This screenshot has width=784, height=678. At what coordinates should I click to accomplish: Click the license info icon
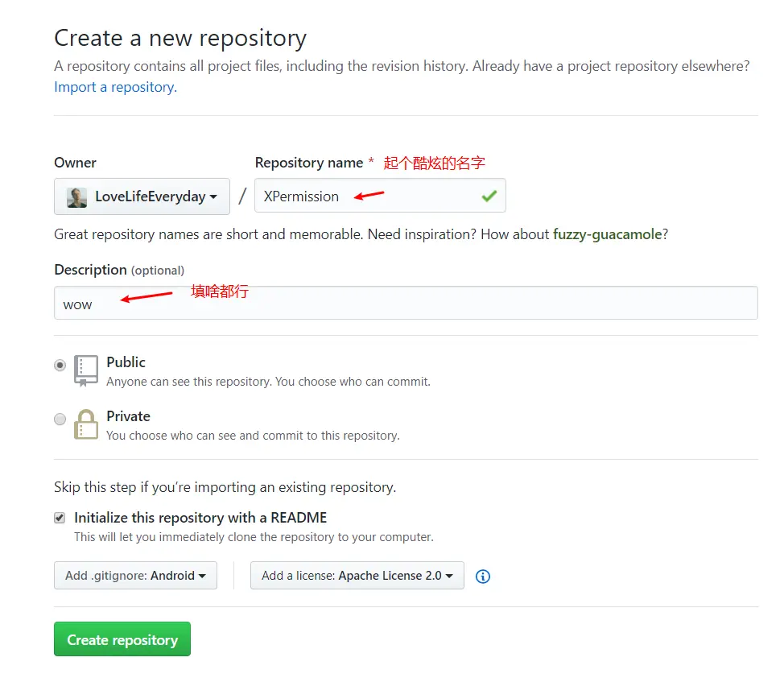482,577
